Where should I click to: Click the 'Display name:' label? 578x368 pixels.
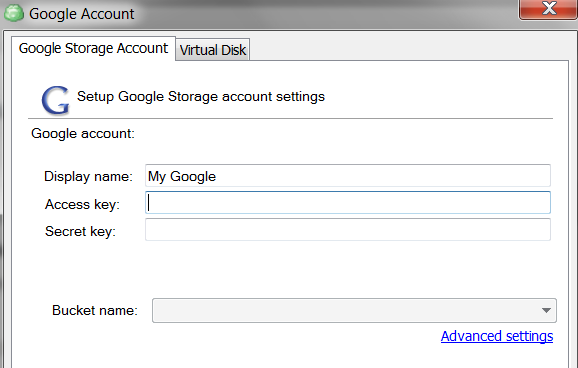click(x=88, y=176)
